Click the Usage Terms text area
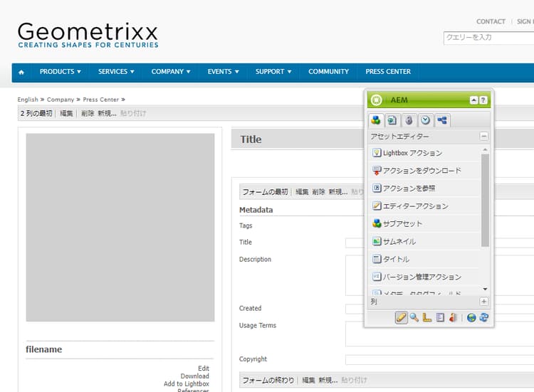This screenshot has height=392, width=534. tap(440, 334)
